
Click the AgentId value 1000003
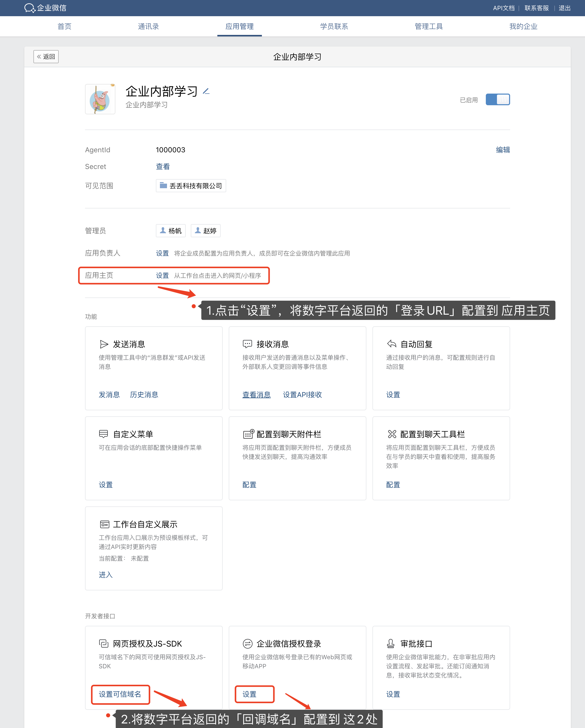coord(171,149)
